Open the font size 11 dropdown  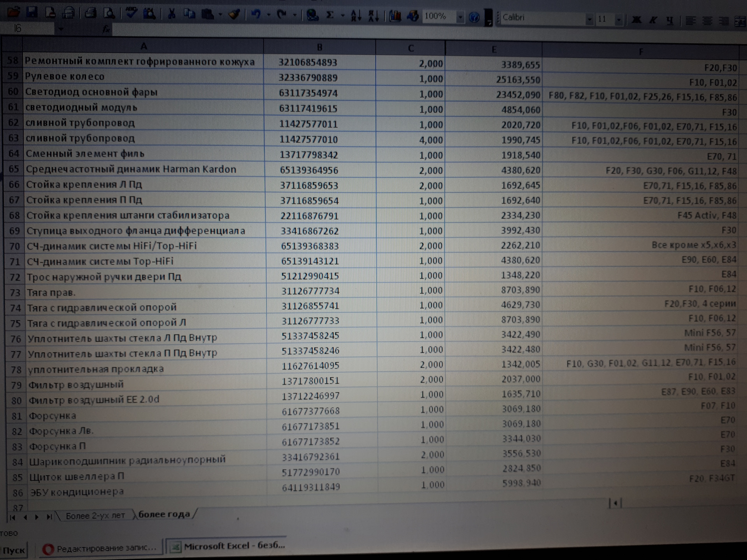click(618, 19)
